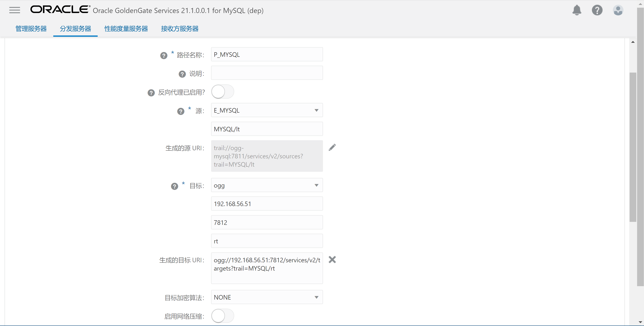Open the help question mark in header

597,10
